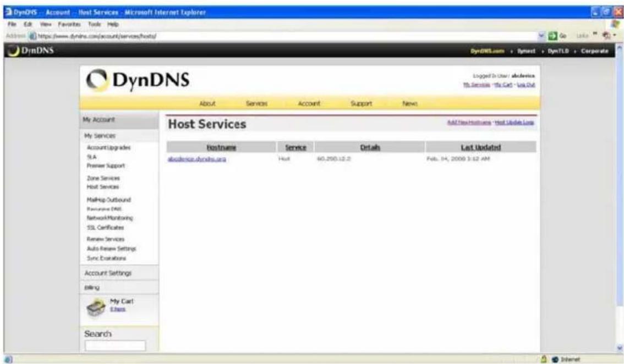Click the My Services link under logged in user

(477, 85)
